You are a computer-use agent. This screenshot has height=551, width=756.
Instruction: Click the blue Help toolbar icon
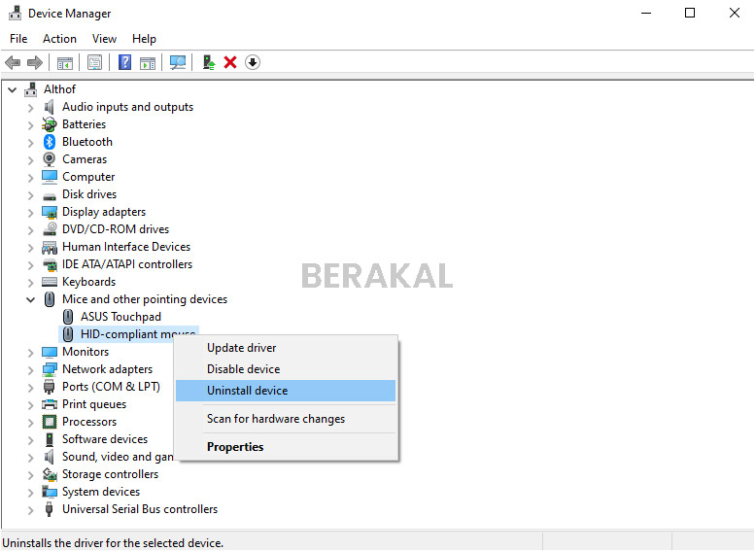124,62
